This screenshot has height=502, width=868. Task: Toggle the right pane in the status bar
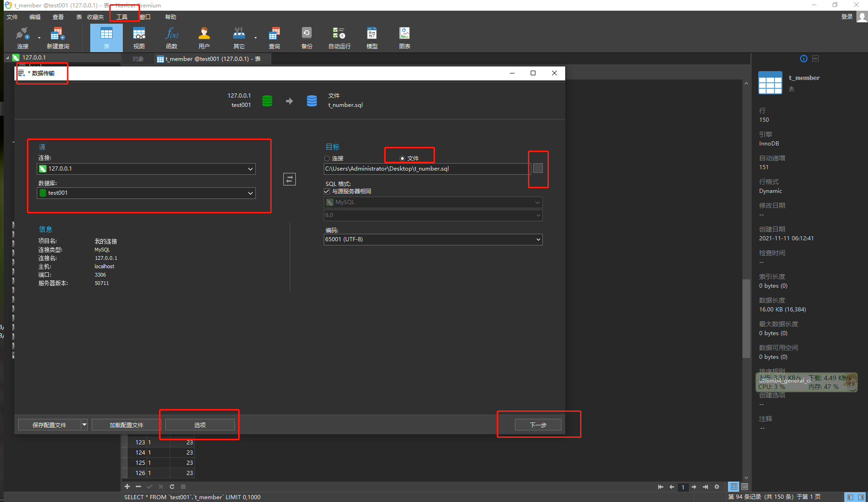[861, 497]
